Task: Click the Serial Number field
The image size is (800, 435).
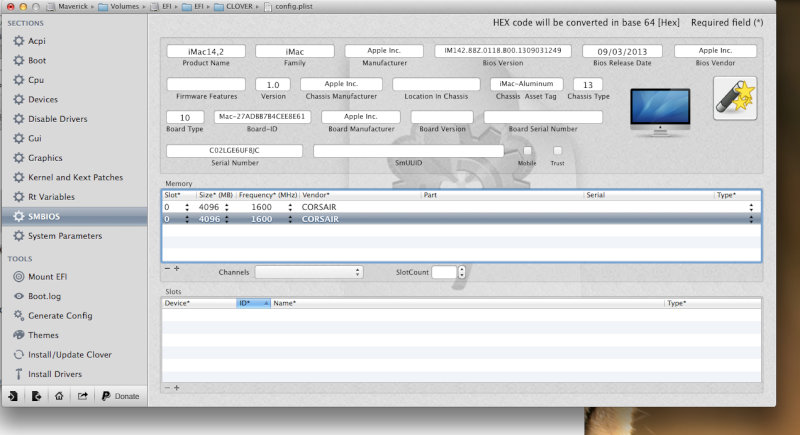Action: coord(234,151)
